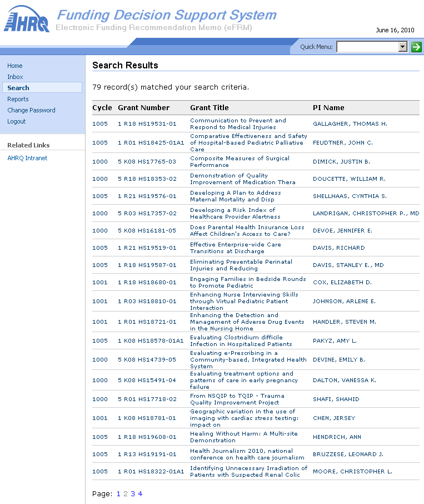Open grant 1 R21 HS19519-01
This screenshot has width=424, height=504.
pyautogui.click(x=147, y=248)
